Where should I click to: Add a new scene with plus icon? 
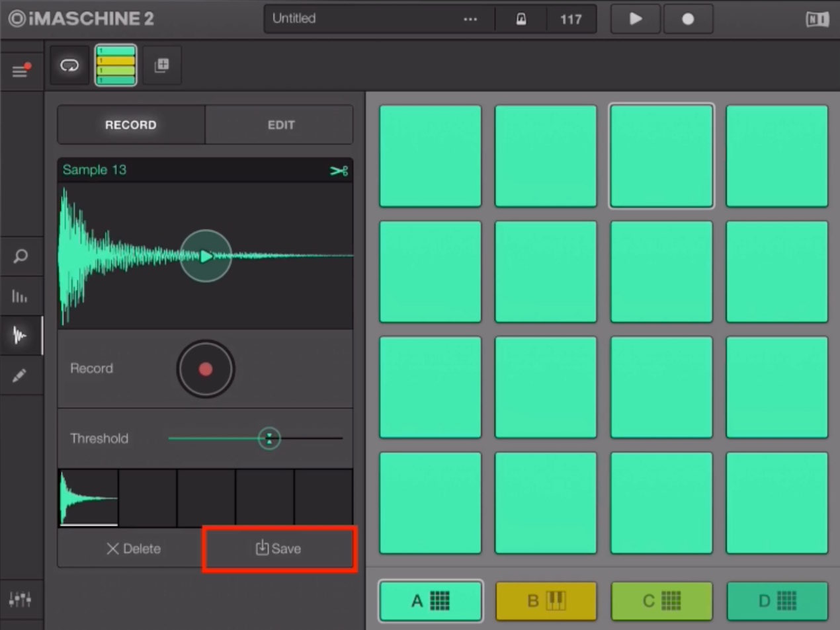coord(162,65)
